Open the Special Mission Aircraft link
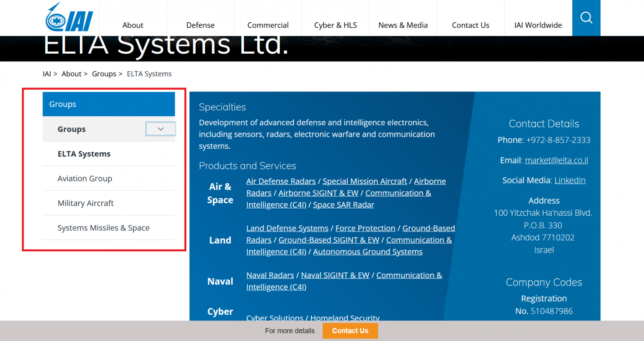This screenshot has width=644, height=341. coord(365,181)
